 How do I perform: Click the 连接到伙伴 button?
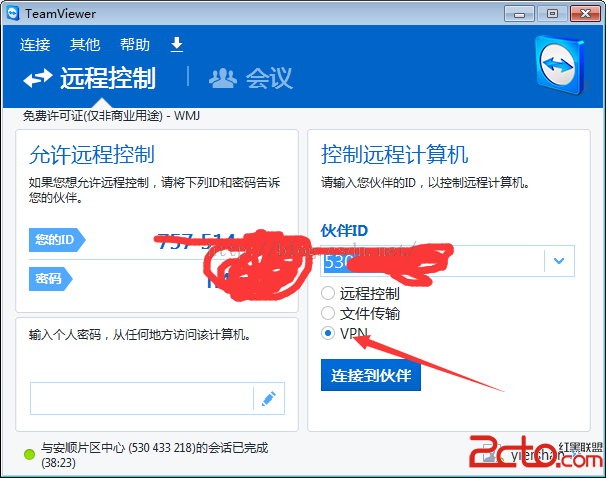click(371, 375)
